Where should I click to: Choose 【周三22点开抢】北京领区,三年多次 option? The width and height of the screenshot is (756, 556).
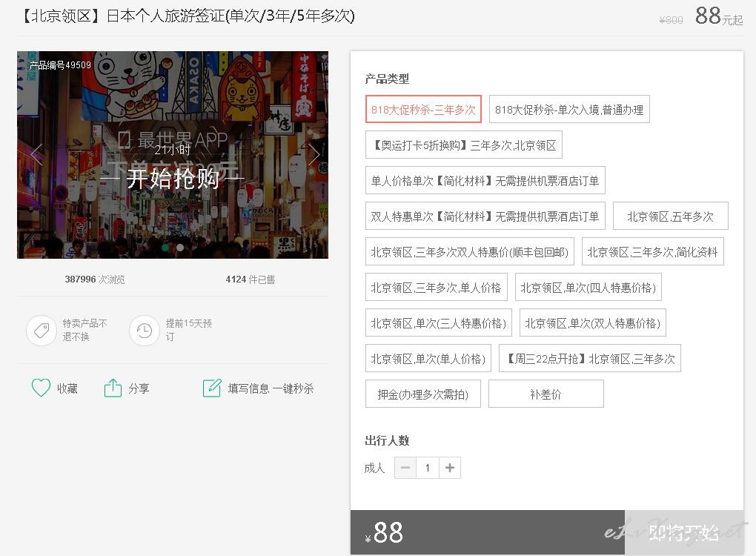(x=590, y=360)
